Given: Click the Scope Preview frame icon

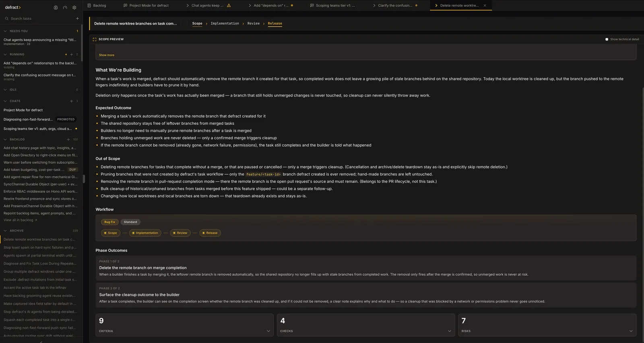Looking at the screenshot, I should click(95, 39).
